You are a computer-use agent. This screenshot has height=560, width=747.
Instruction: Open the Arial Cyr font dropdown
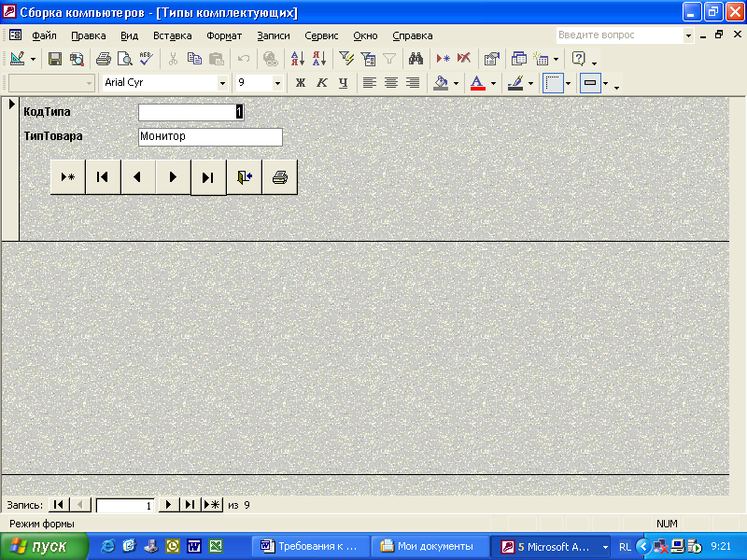pyautogui.click(x=222, y=83)
